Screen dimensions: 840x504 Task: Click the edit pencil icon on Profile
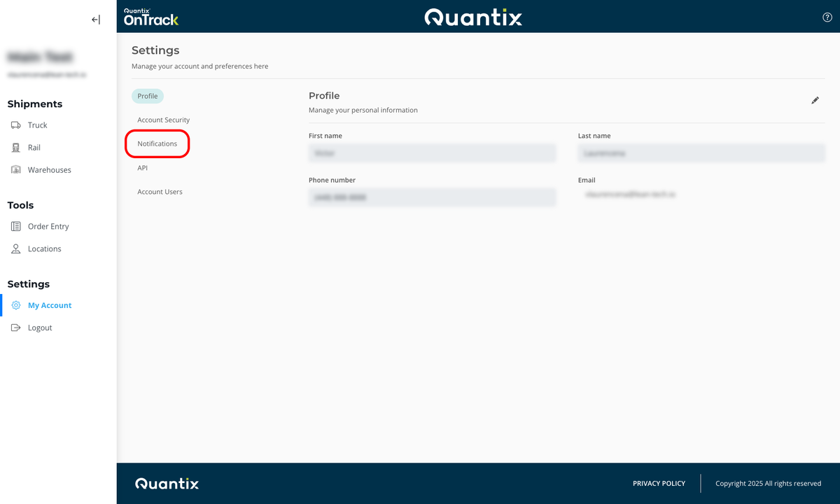(x=815, y=101)
